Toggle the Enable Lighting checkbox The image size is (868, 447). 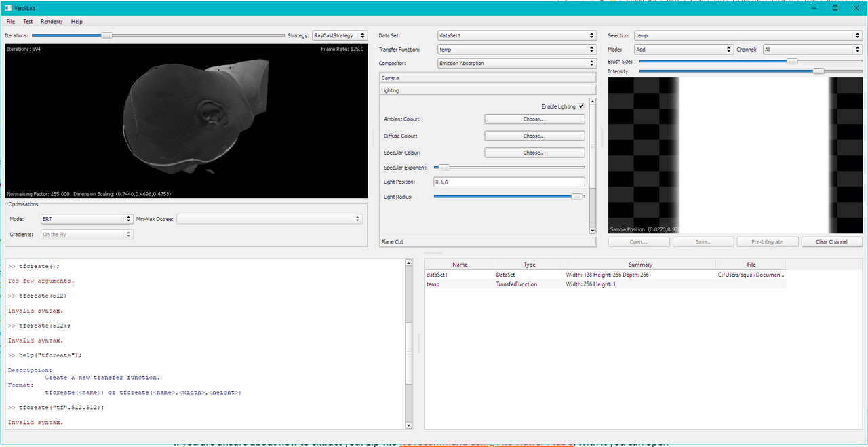tap(581, 106)
